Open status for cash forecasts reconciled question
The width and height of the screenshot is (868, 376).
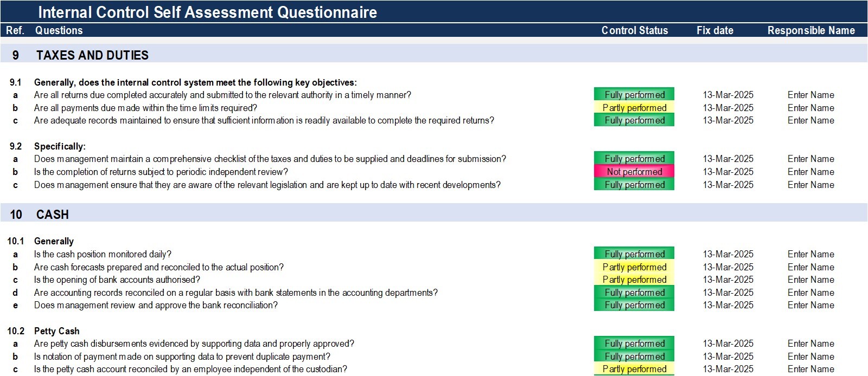click(x=634, y=267)
